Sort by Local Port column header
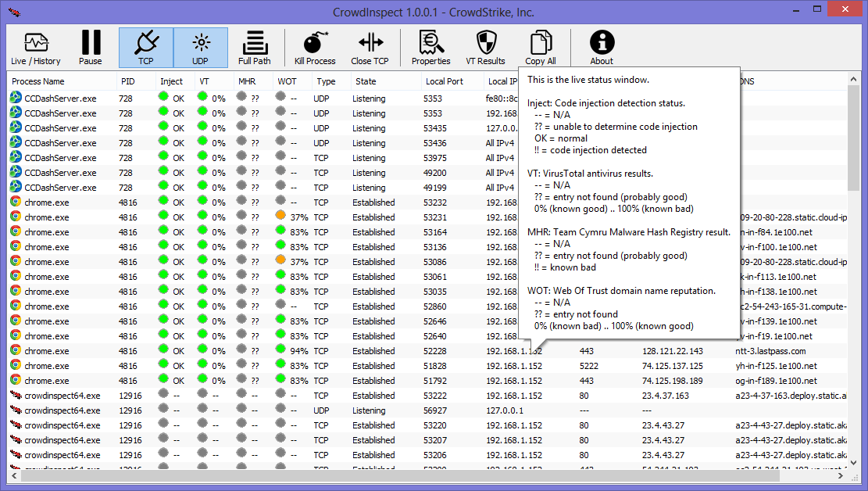 [452, 81]
